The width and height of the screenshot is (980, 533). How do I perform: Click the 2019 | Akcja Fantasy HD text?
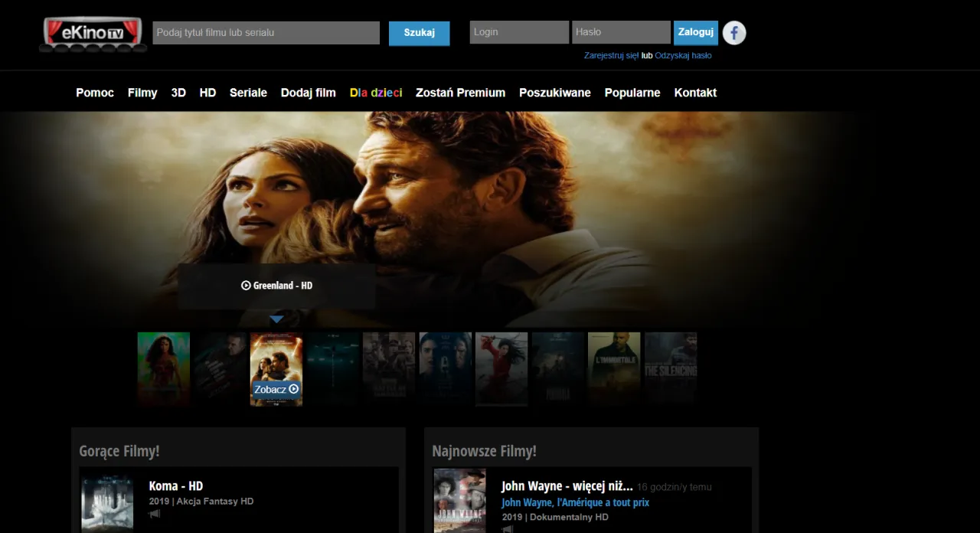coord(201,502)
